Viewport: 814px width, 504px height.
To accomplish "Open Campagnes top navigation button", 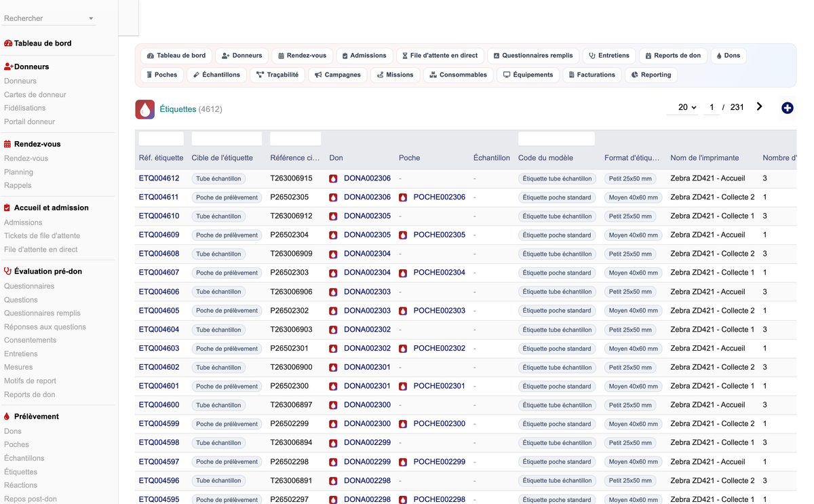I will click(x=338, y=75).
